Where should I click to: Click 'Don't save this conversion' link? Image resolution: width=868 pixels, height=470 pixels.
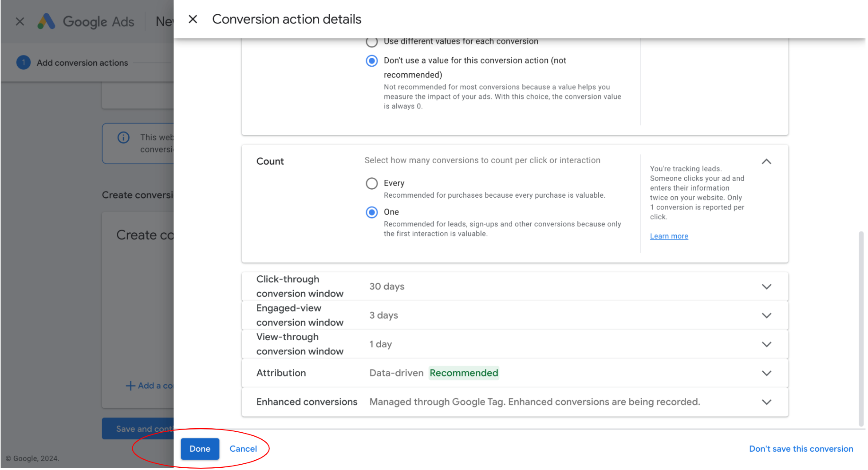tap(801, 449)
